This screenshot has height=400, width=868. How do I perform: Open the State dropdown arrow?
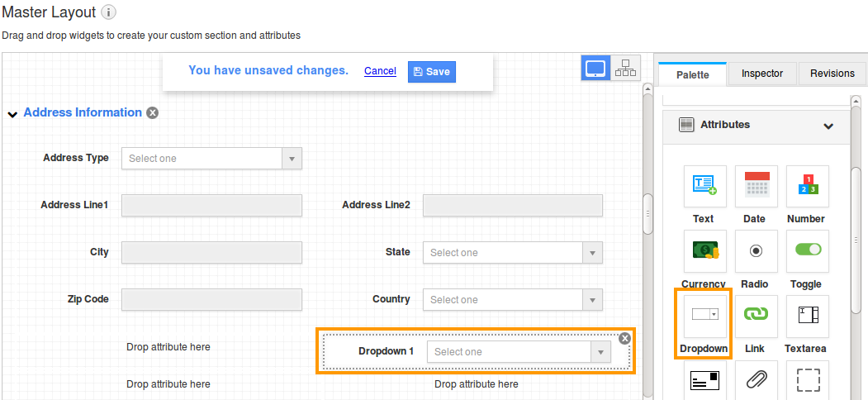point(592,253)
